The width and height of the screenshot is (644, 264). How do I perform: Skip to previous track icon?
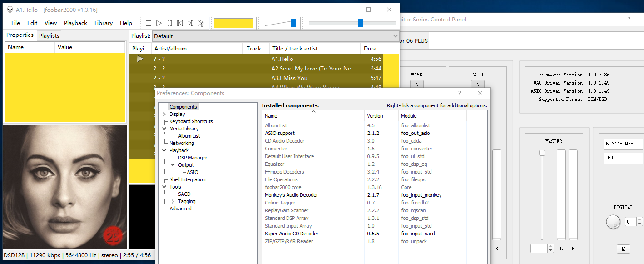[180, 23]
